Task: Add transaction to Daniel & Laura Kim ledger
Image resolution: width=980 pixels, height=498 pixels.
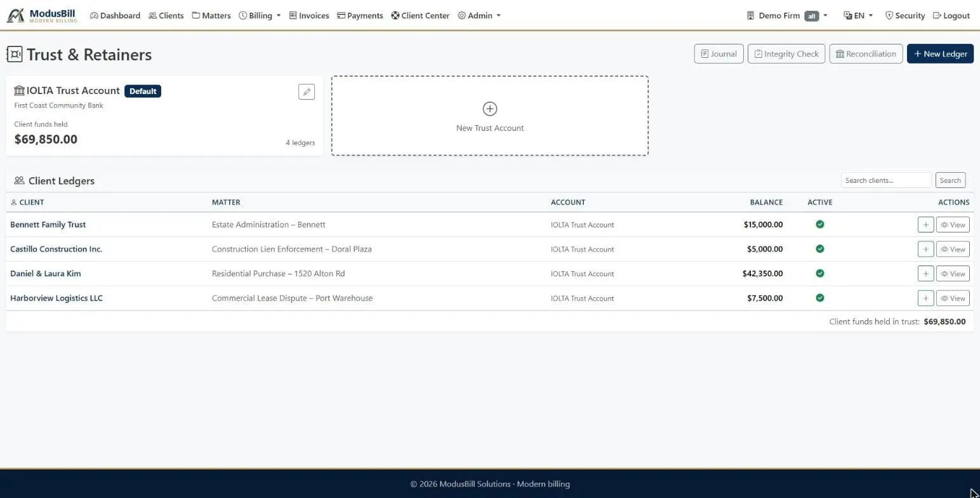Action: (x=925, y=274)
